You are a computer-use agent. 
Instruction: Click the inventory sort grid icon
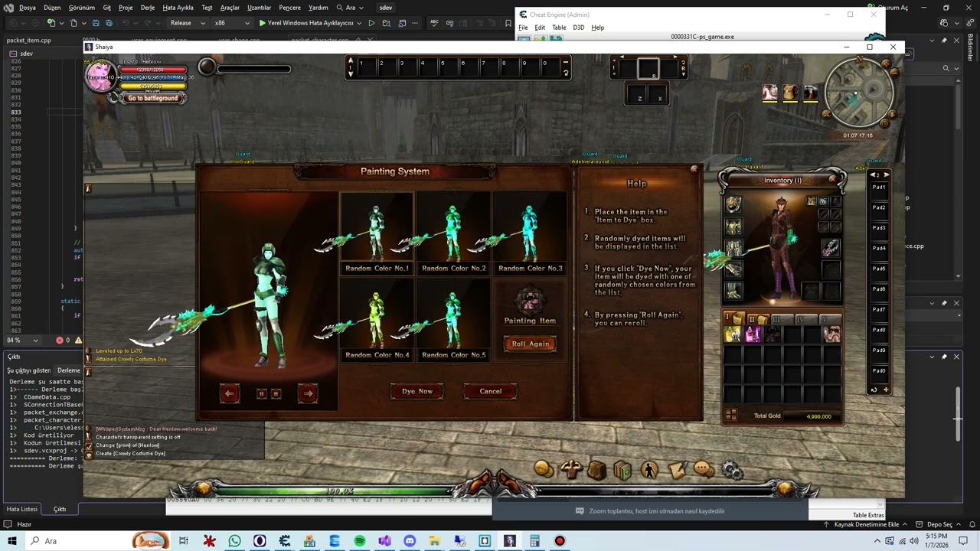click(x=731, y=415)
